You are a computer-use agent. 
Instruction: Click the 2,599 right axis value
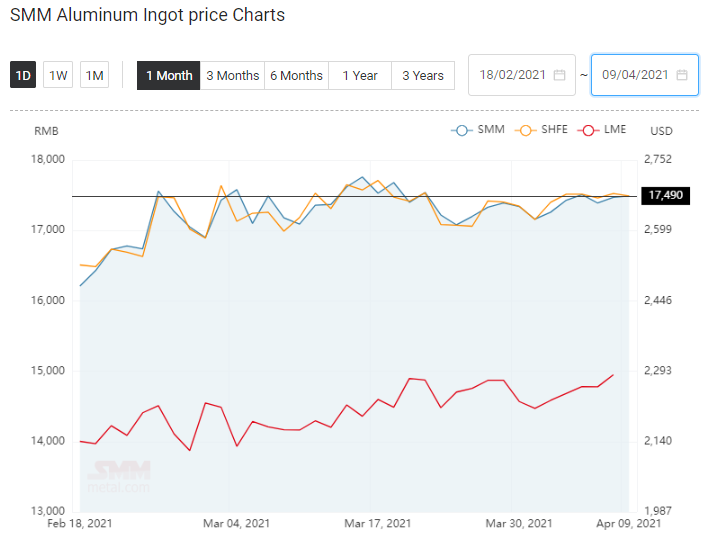pyautogui.click(x=658, y=230)
